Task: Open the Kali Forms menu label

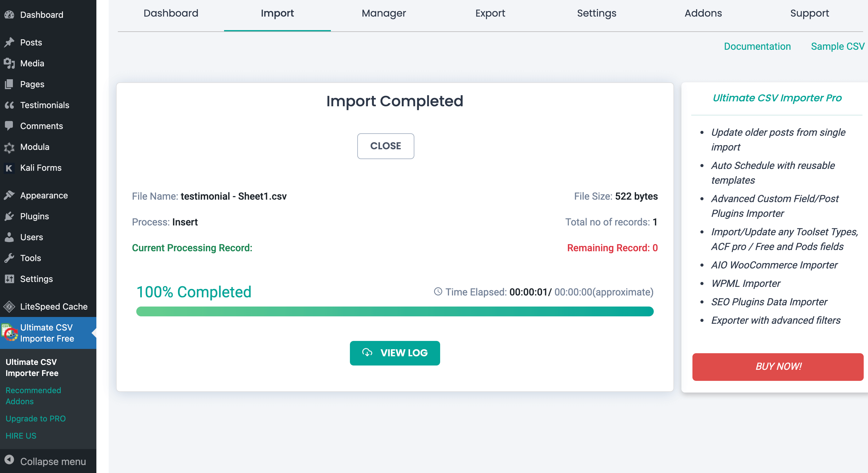Action: (41, 168)
